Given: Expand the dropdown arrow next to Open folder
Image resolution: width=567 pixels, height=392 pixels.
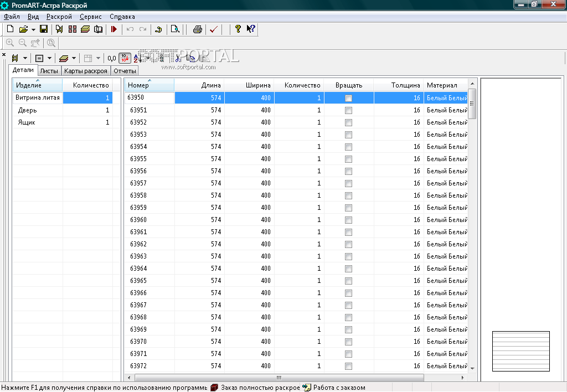Looking at the screenshot, I should coord(33,29).
